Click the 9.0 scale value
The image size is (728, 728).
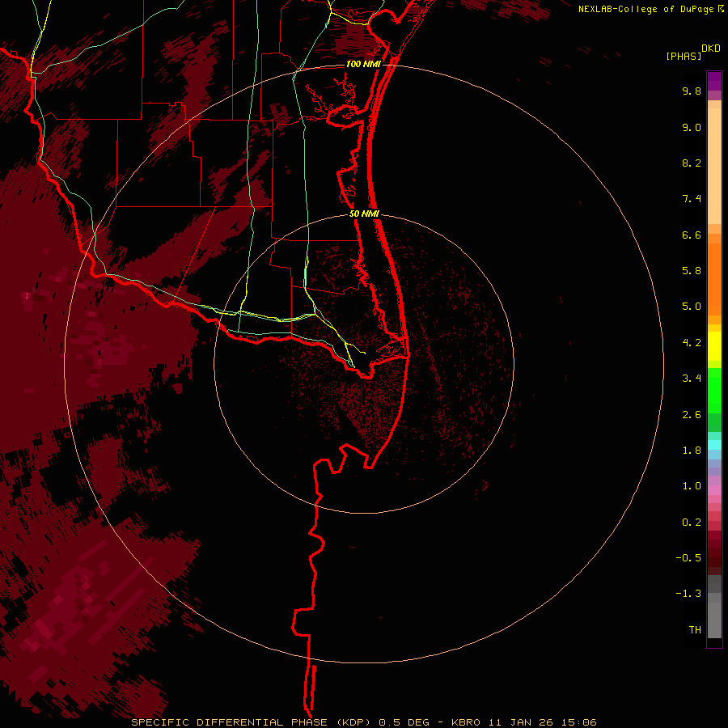[x=692, y=128]
